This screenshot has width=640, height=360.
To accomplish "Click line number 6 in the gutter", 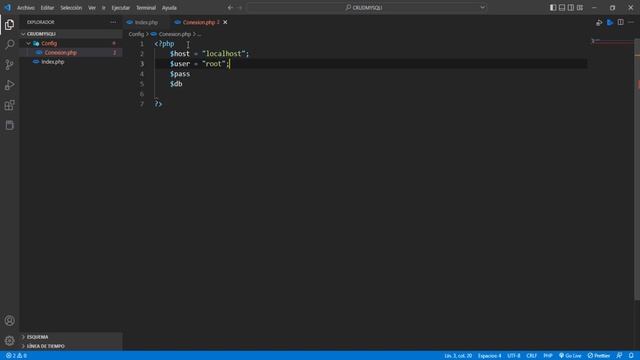I will click(x=142, y=94).
